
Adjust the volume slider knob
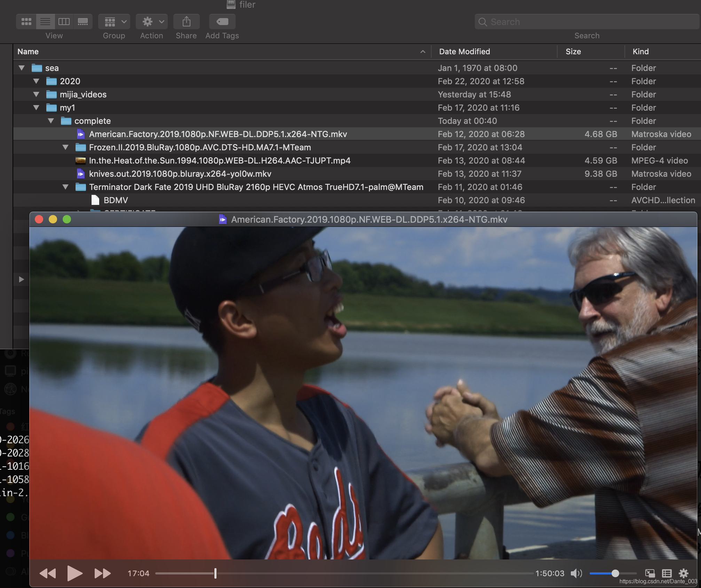tap(615, 573)
